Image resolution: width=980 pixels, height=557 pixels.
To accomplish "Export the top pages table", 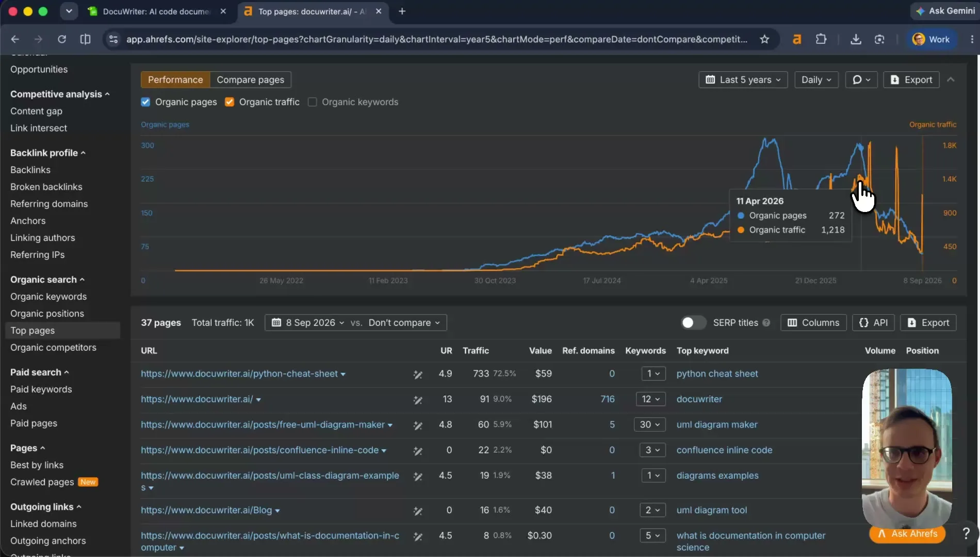I will point(928,322).
